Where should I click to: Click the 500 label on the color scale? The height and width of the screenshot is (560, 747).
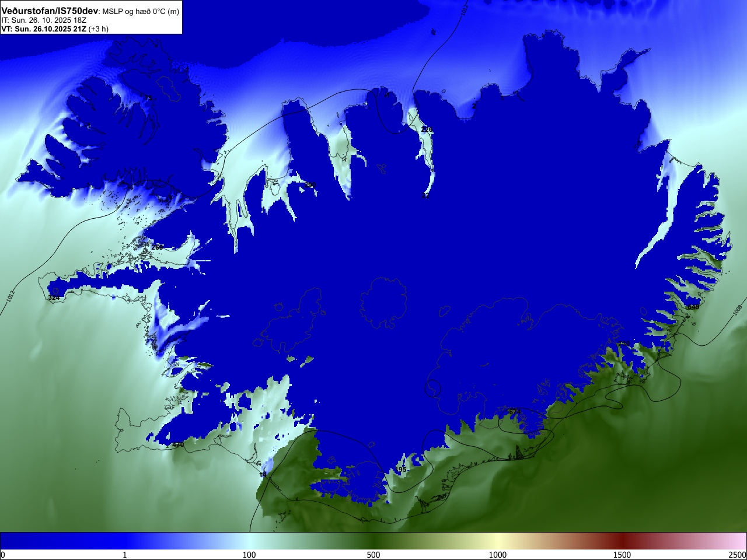coord(373,555)
